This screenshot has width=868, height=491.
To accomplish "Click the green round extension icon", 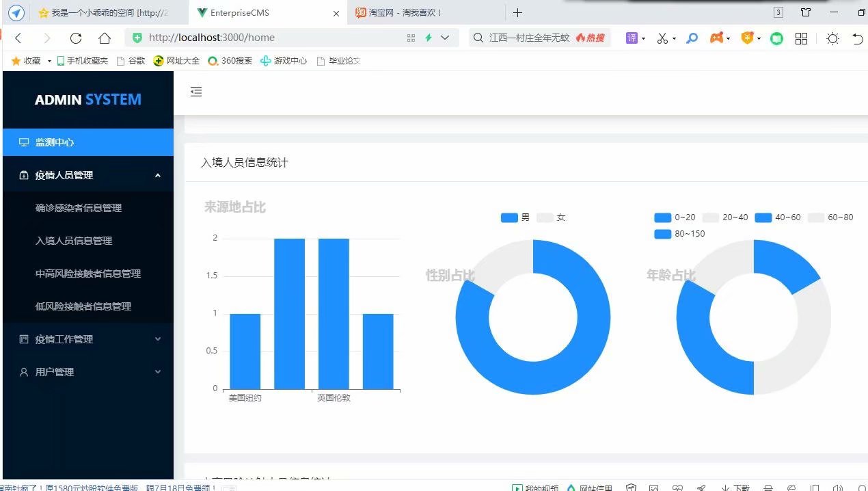I will click(776, 38).
